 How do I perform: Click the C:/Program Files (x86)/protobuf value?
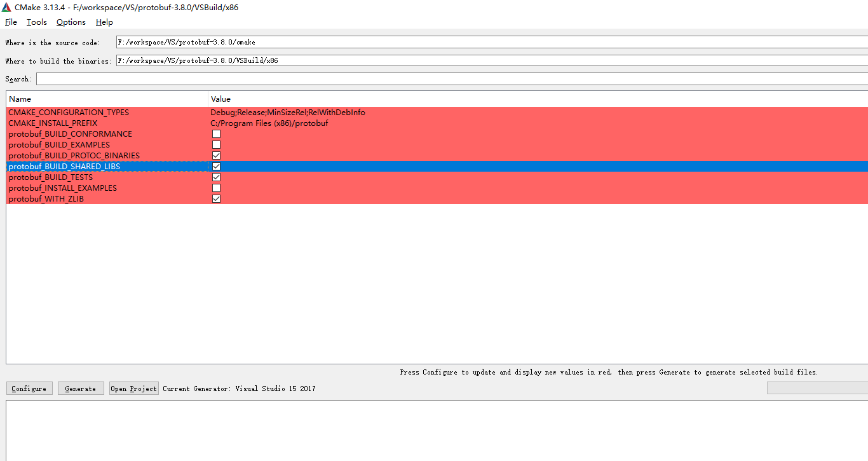point(269,123)
